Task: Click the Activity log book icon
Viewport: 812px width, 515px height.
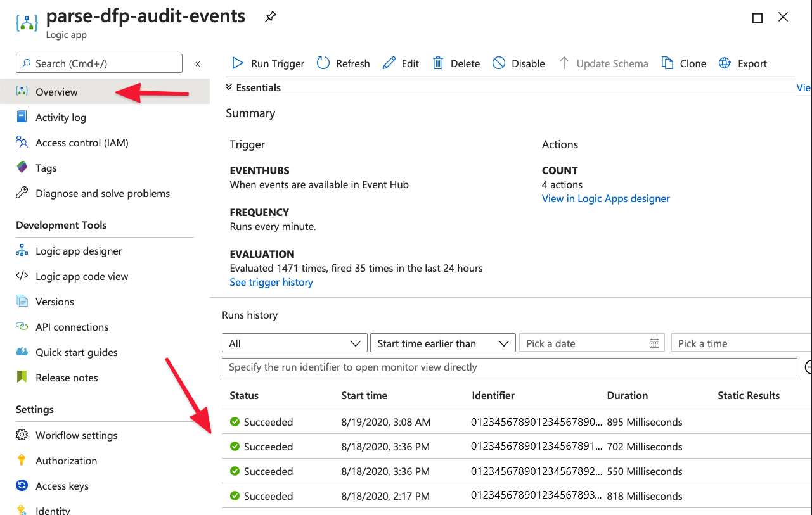Action: point(22,117)
